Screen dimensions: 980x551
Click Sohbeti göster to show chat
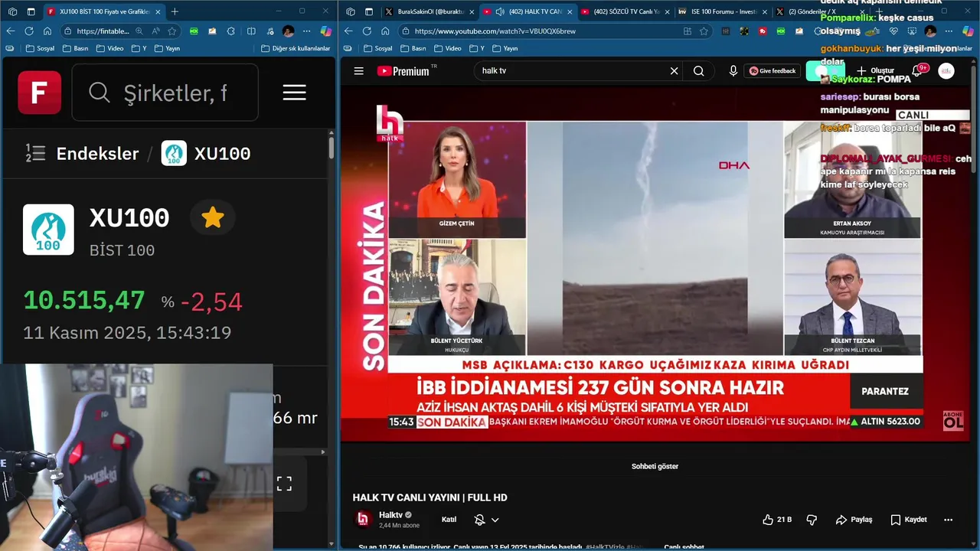click(x=655, y=466)
